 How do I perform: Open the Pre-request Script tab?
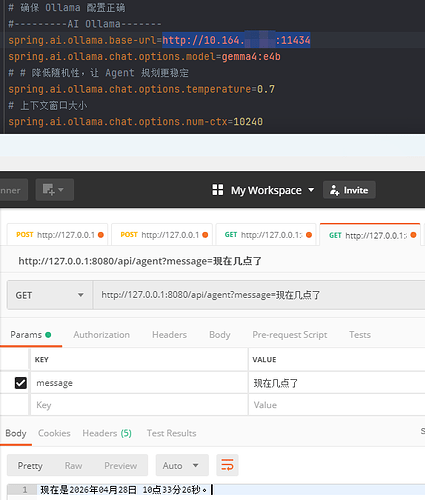(x=289, y=335)
